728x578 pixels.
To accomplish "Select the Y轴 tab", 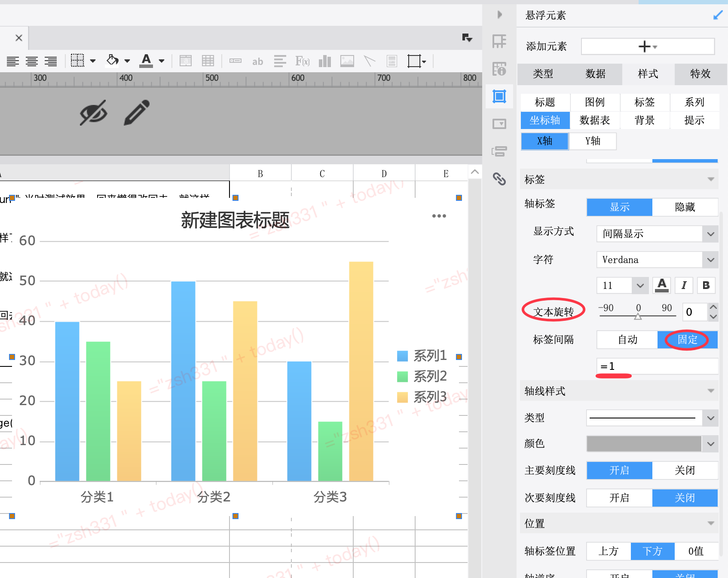I will click(593, 141).
